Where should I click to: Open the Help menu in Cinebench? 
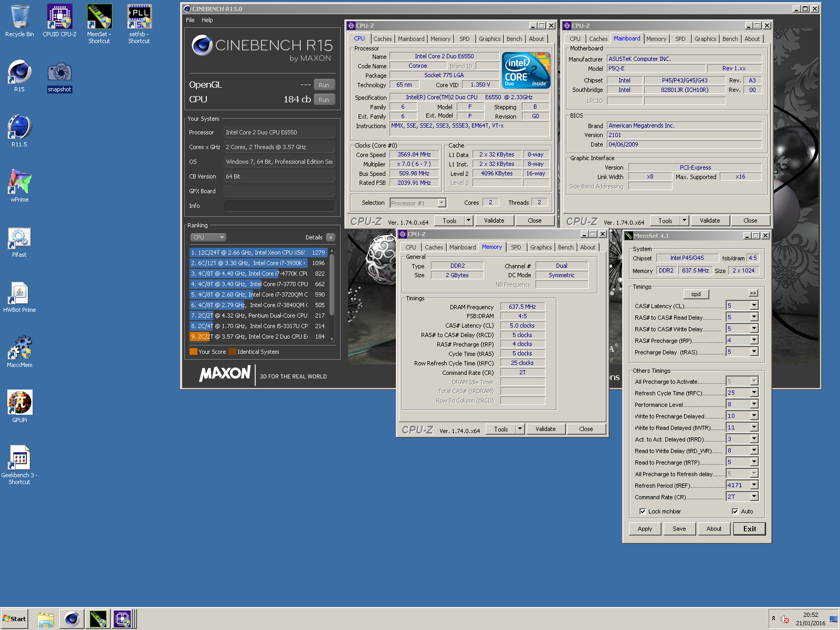[207, 20]
